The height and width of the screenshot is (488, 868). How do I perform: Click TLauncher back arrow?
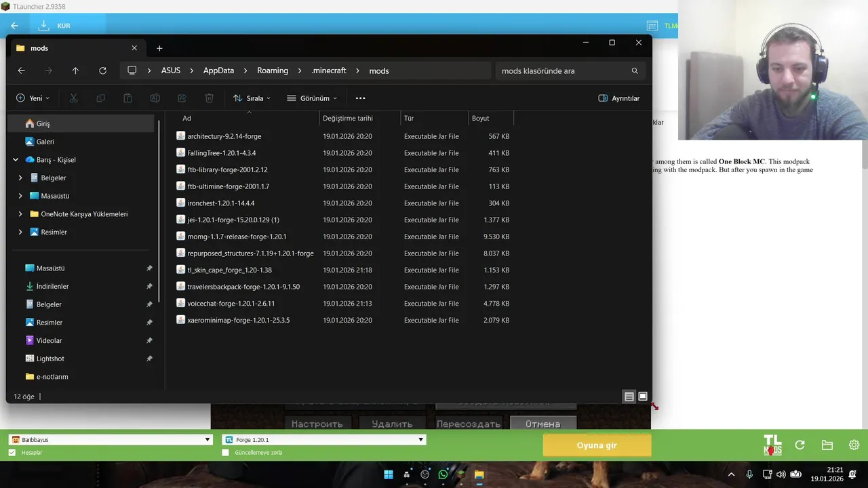pos(14,26)
